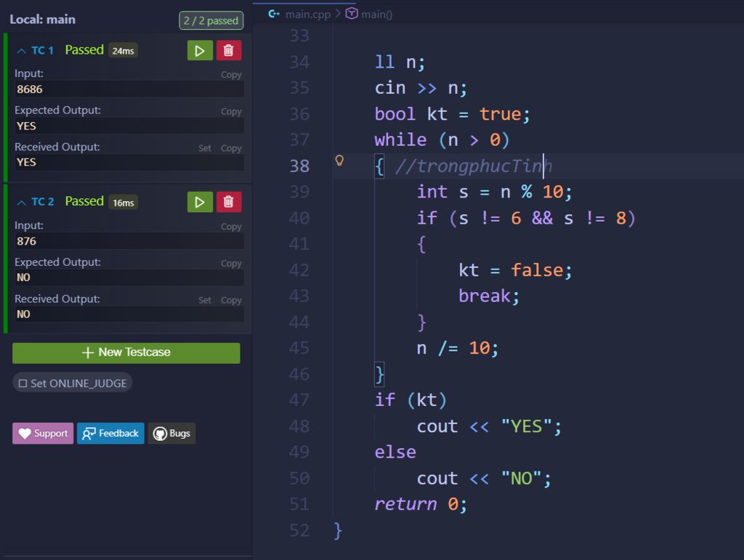Copy TC 2 input
This screenshot has width=744, height=560.
coord(231,227)
